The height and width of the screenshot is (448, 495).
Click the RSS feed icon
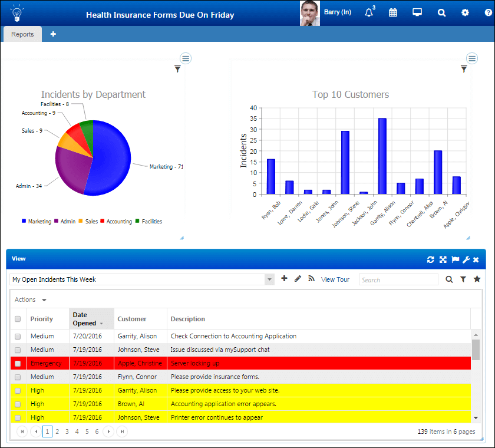pos(311,278)
